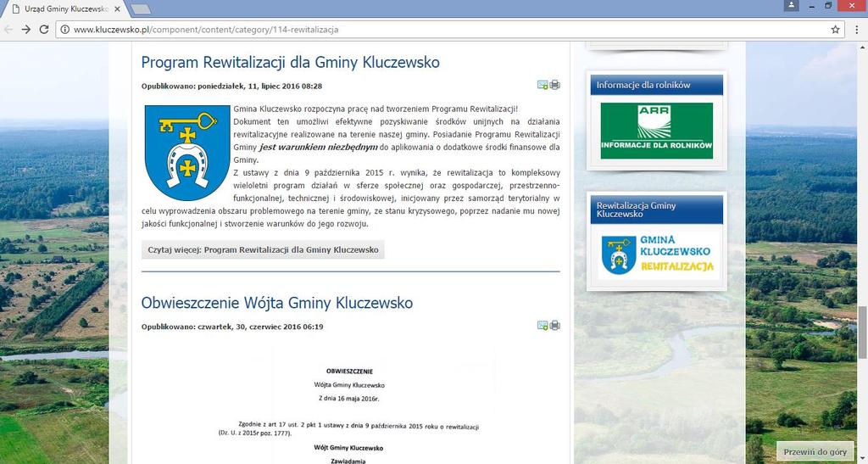The width and height of the screenshot is (868, 464).
Task: Open Program Rewitalizacji dla Gminy Kluczewsko heading
Action: [290, 62]
